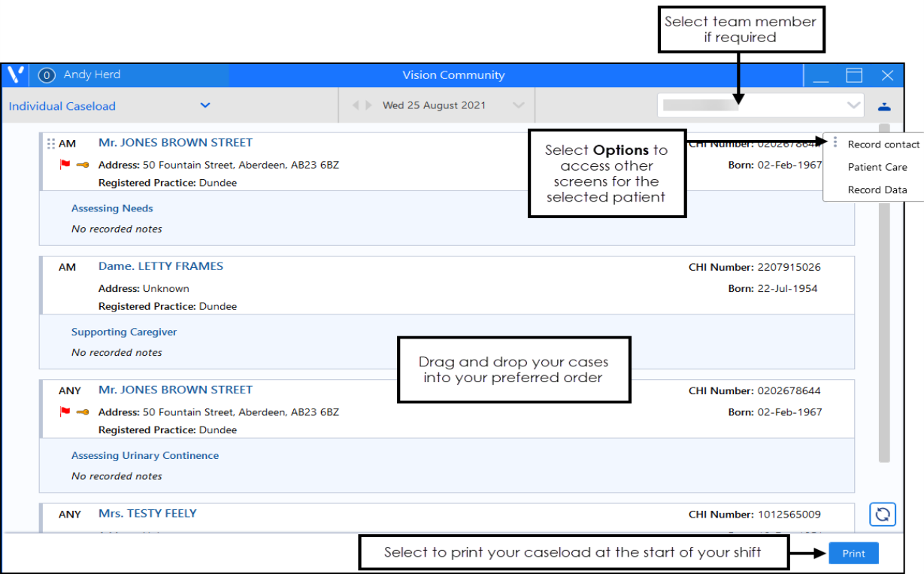Open the Assessing Needs intervention
This screenshot has width=924, height=574.
[112, 208]
